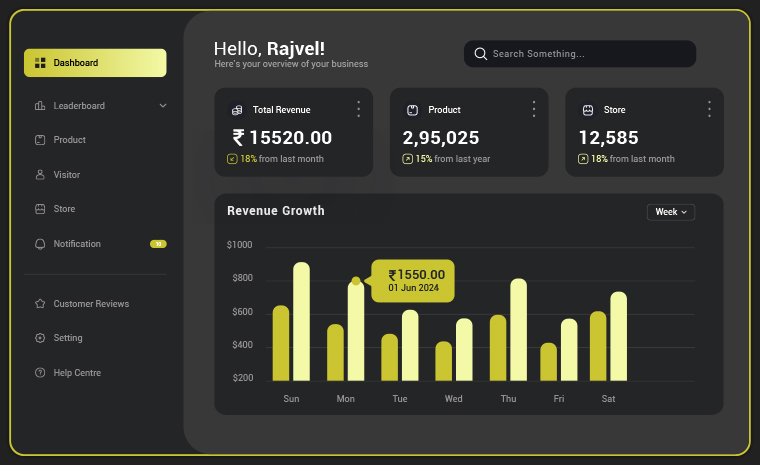Select Product in the sidebar menu

tap(69, 140)
